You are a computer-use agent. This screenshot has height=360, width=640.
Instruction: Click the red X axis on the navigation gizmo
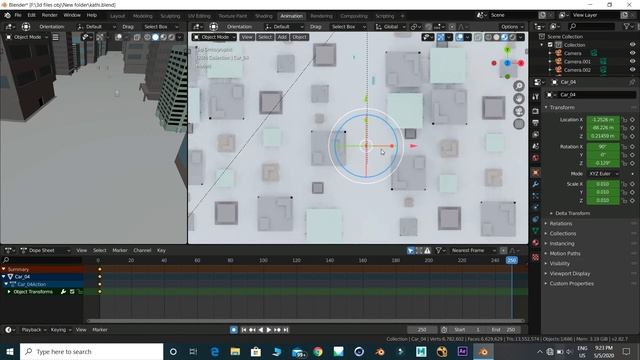[x=521, y=63]
